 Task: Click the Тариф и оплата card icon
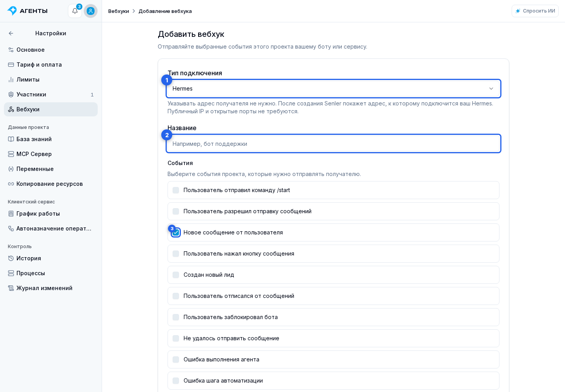tap(11, 65)
